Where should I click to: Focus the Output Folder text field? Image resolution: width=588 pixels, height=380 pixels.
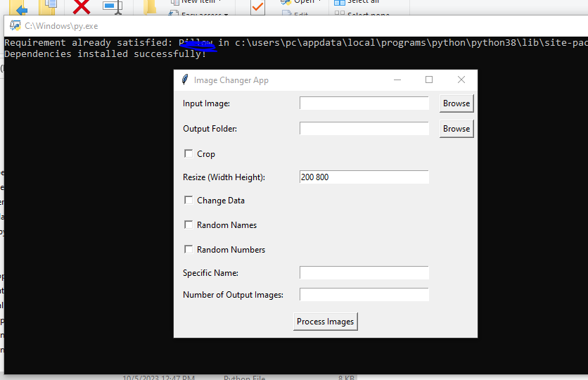(364, 129)
